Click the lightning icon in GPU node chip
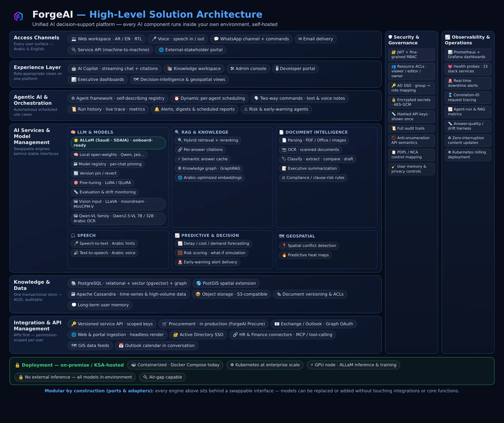Screen dimensions: 504x423 [312, 365]
